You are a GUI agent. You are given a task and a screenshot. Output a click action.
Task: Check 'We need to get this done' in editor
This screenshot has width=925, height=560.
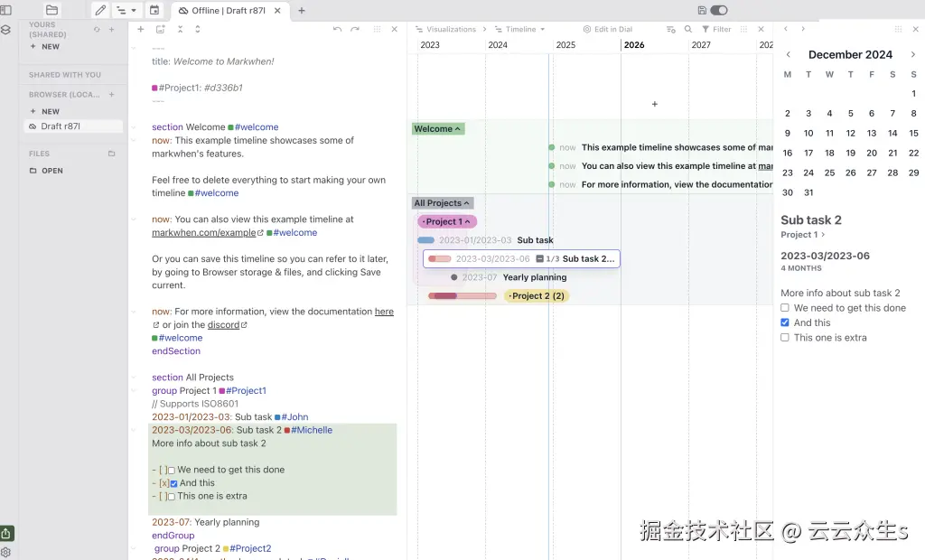pos(172,471)
